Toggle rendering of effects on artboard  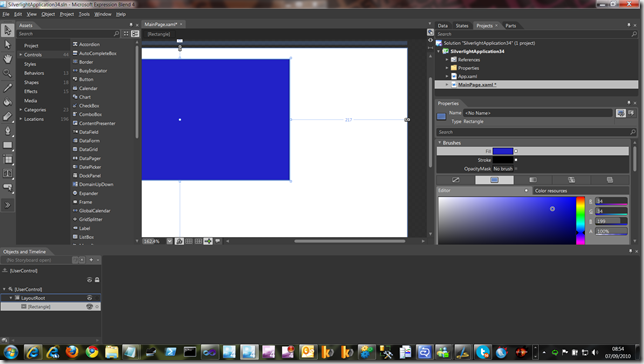coord(179,241)
